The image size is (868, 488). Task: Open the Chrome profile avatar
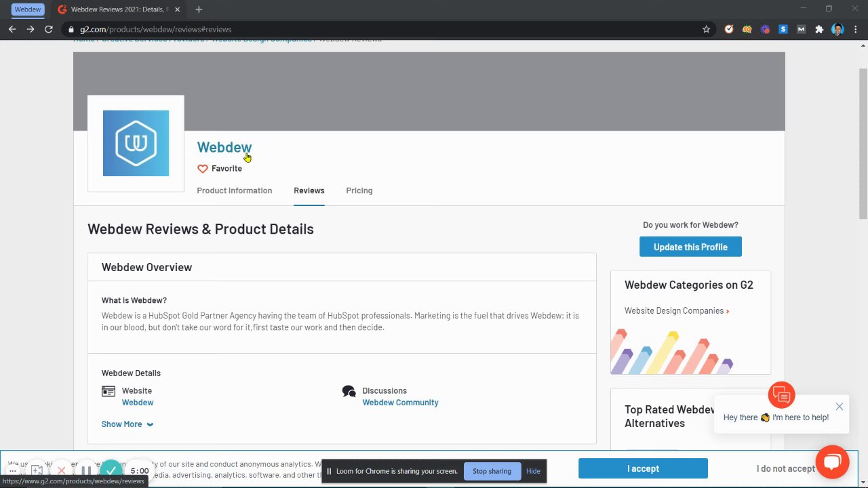pyautogui.click(x=837, y=29)
